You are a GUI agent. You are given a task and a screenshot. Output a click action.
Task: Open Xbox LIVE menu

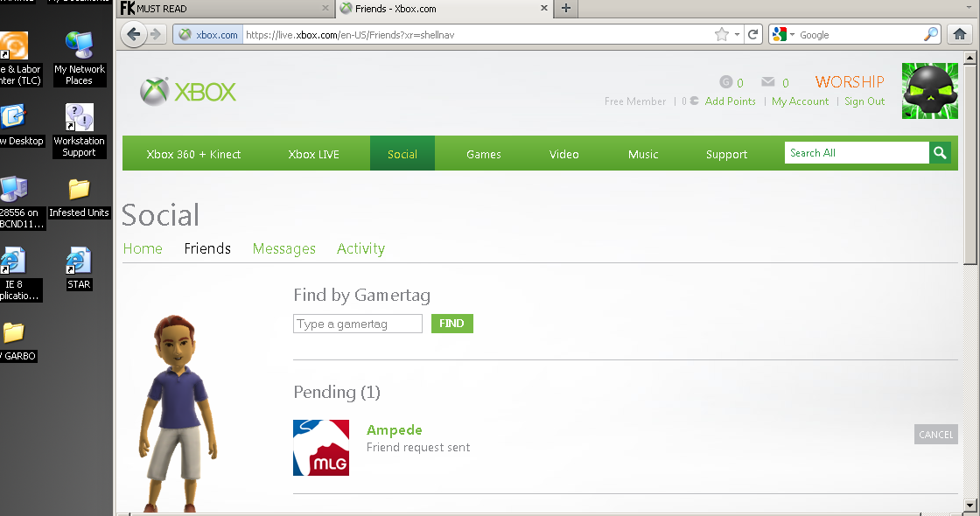[314, 154]
